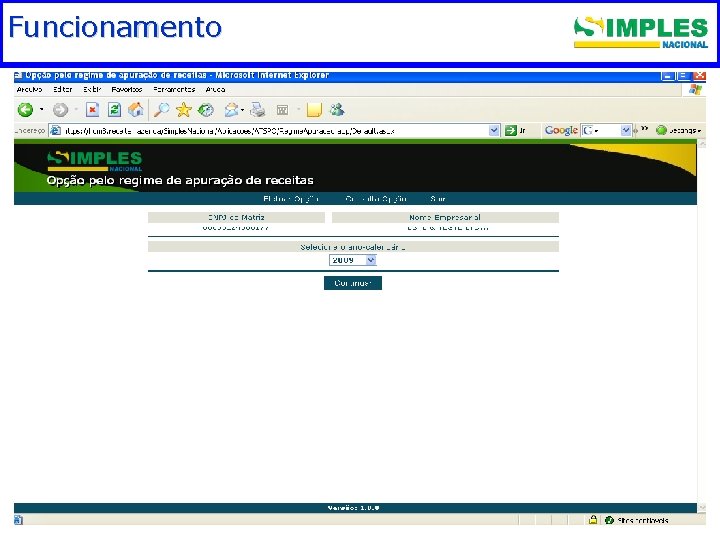Screen dimensions: 720x540
Task: Click the padlock security icon in status bar
Action: [x=593, y=520]
